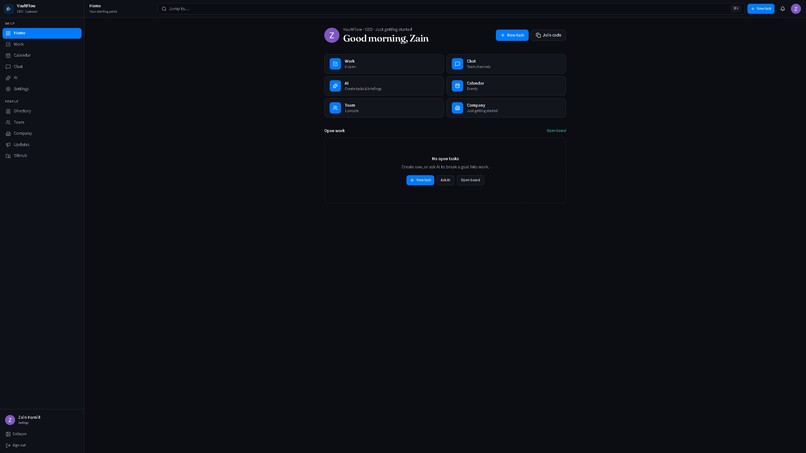Click New task beside Join code
Image resolution: width=806 pixels, height=453 pixels.
[512, 35]
